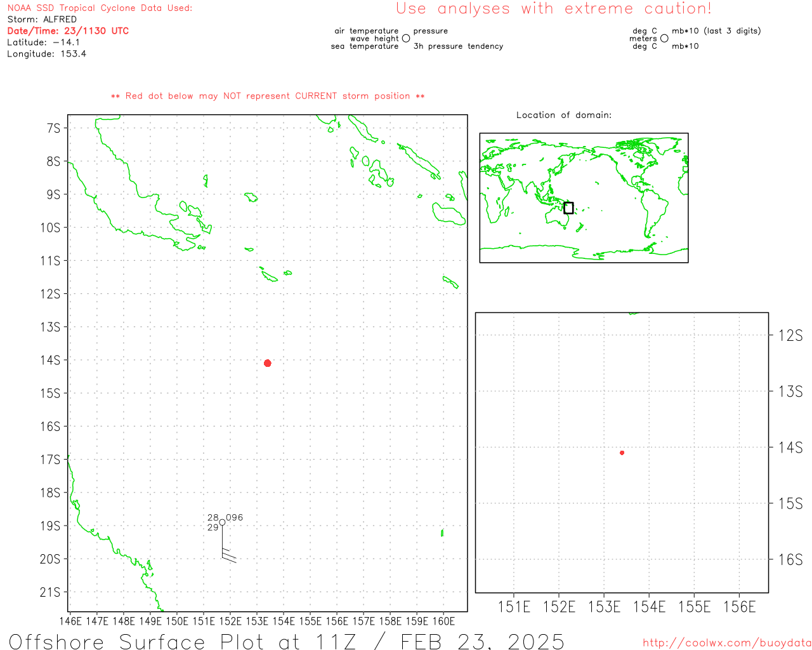Viewport: 812px width, 650px height.
Task: Click 'NOAA SSD Tropical Cyclone Data Used:' heading
Action: [x=100, y=8]
